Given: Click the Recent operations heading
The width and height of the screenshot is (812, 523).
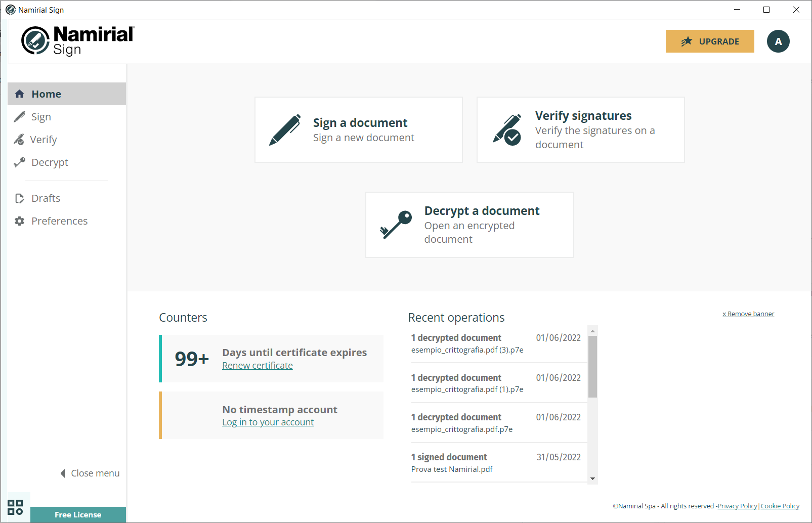Looking at the screenshot, I should pos(456,318).
